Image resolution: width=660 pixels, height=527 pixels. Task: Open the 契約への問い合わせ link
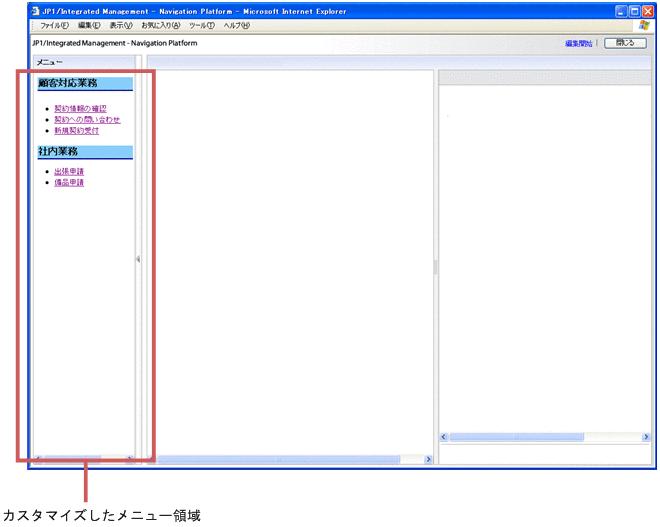click(87, 120)
